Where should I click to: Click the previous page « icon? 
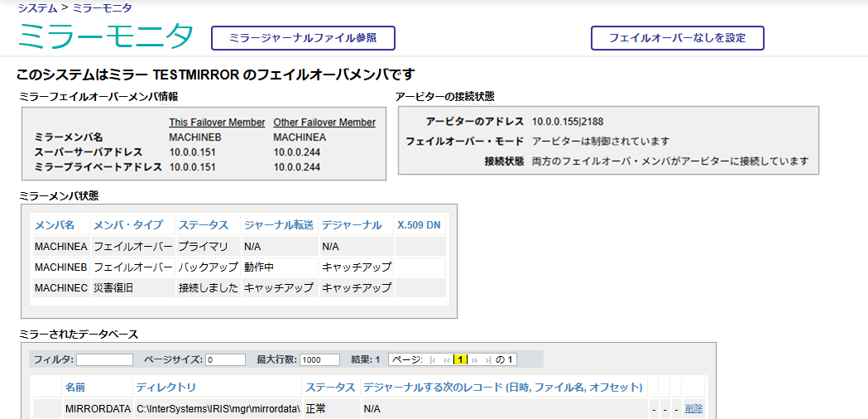point(447,360)
